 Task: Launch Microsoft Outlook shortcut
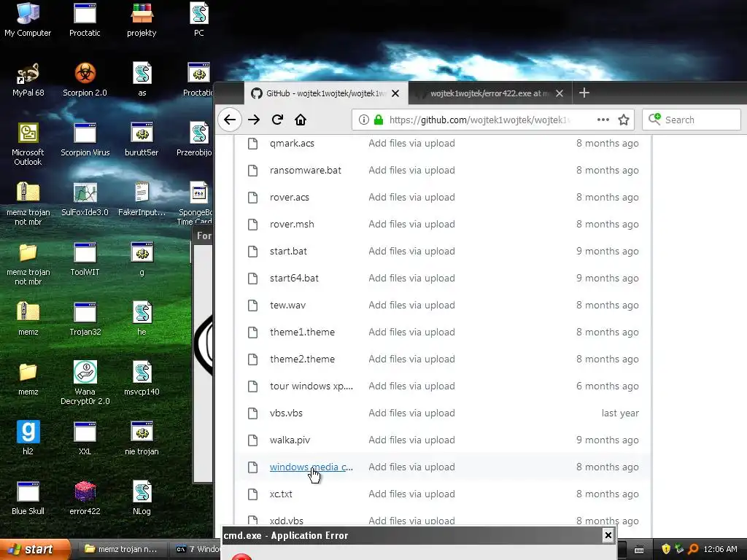(28, 144)
